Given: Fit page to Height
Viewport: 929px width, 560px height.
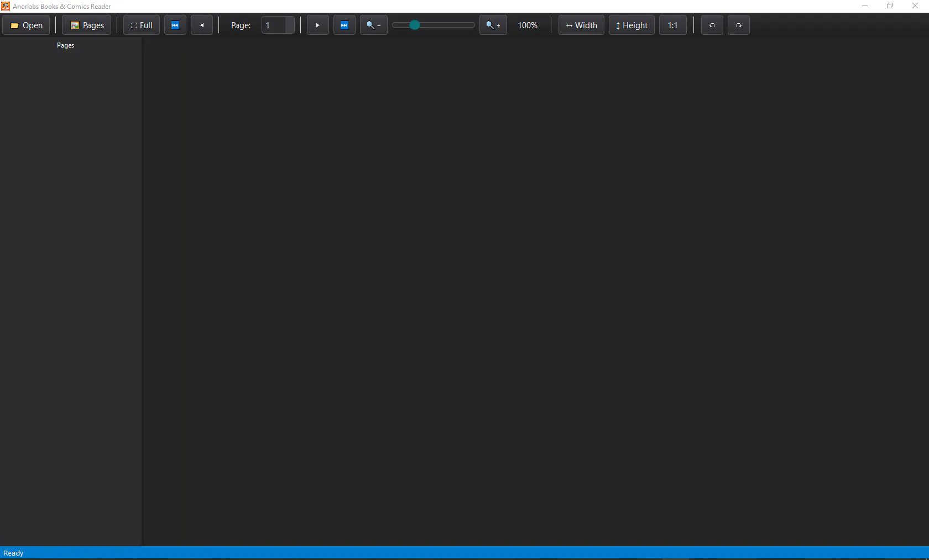Looking at the screenshot, I should [x=631, y=25].
